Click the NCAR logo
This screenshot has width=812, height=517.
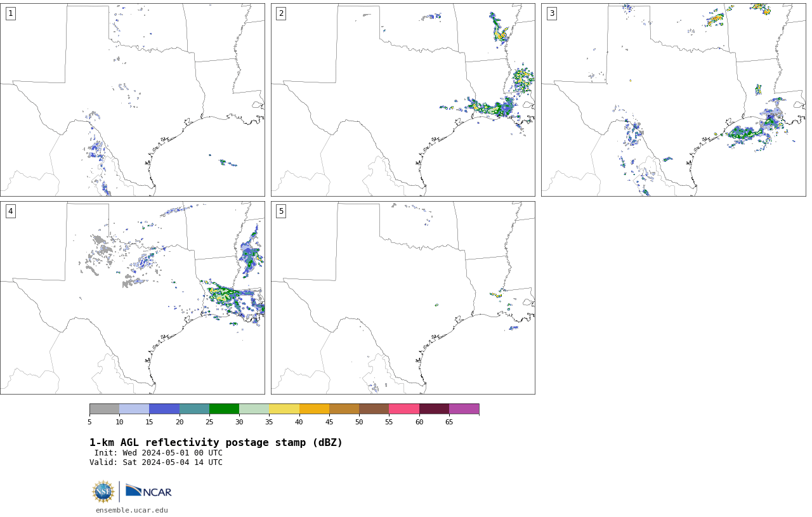[148, 491]
